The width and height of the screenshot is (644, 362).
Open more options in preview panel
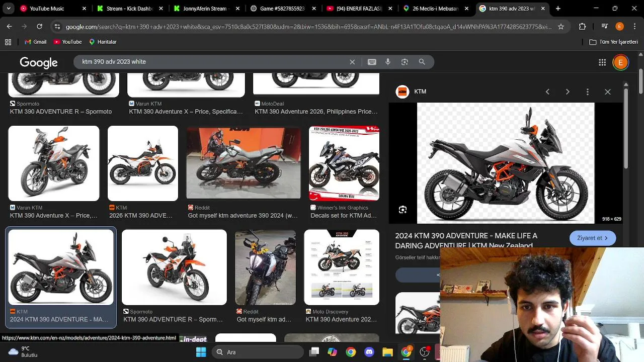click(588, 92)
